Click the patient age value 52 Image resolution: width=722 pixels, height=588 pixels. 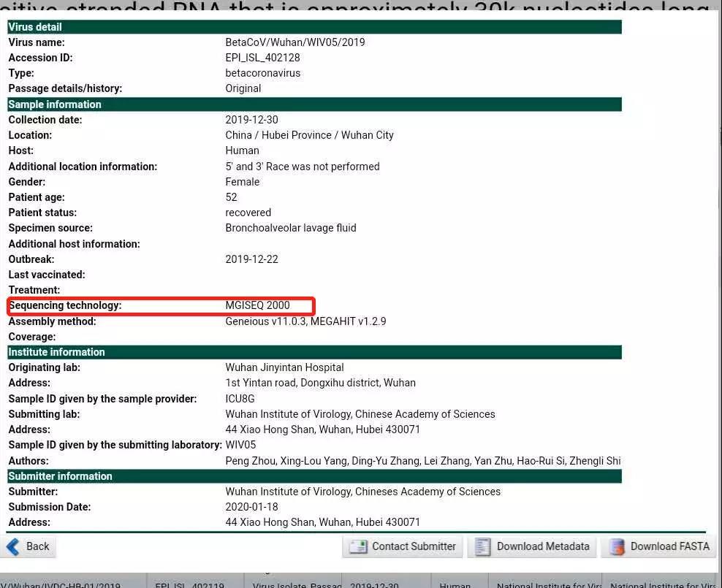coord(231,197)
